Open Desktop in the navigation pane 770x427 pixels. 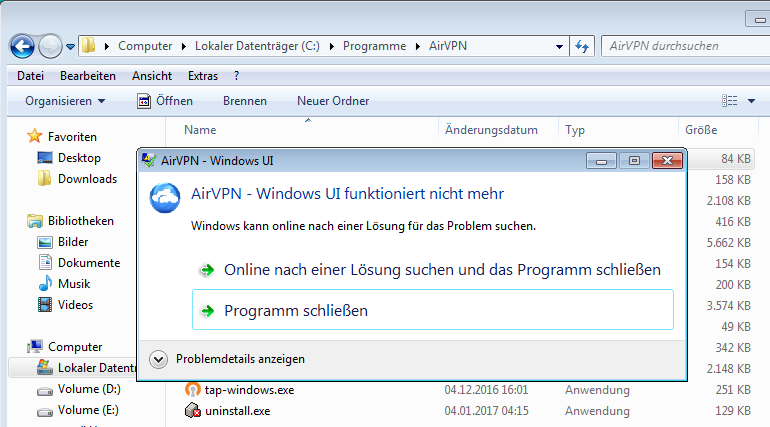79,158
